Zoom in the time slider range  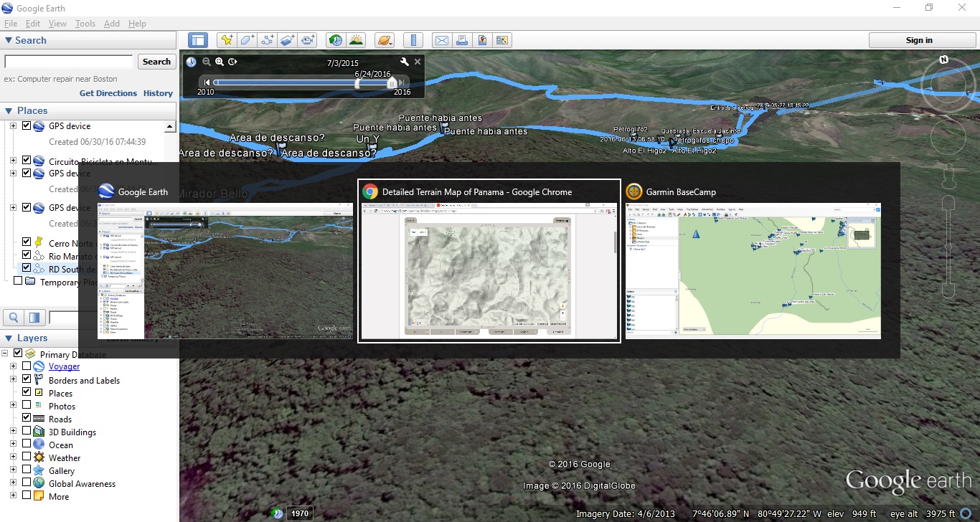click(x=220, y=62)
